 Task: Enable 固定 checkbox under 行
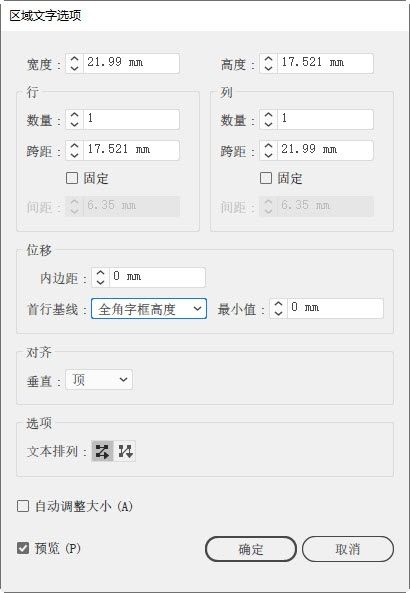[x=72, y=178]
